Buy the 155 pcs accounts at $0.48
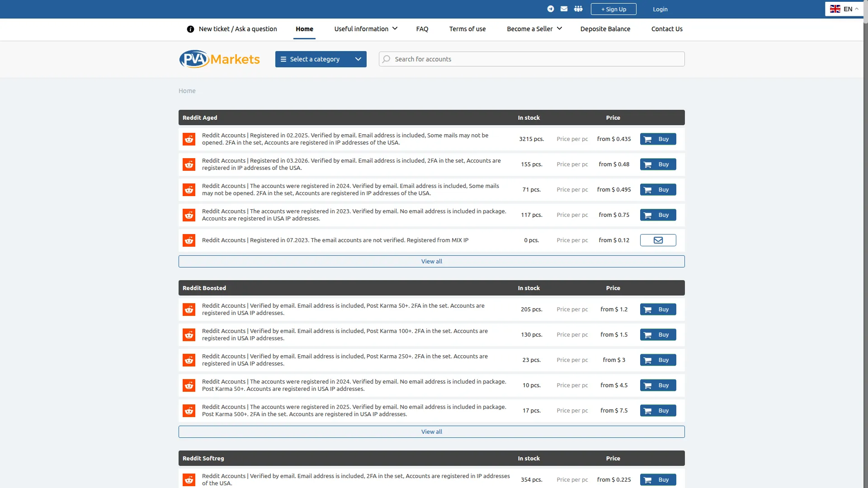The height and width of the screenshot is (488, 868). click(x=658, y=164)
